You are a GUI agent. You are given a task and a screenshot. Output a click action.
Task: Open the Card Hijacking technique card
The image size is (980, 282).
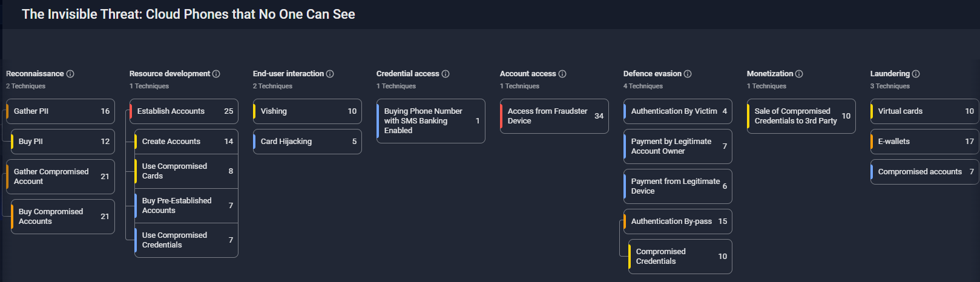[x=307, y=142]
